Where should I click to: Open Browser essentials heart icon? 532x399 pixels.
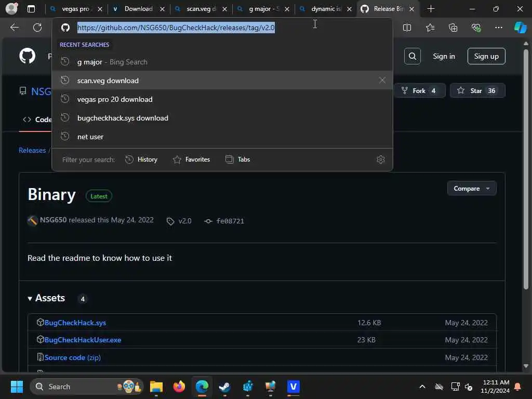476,28
